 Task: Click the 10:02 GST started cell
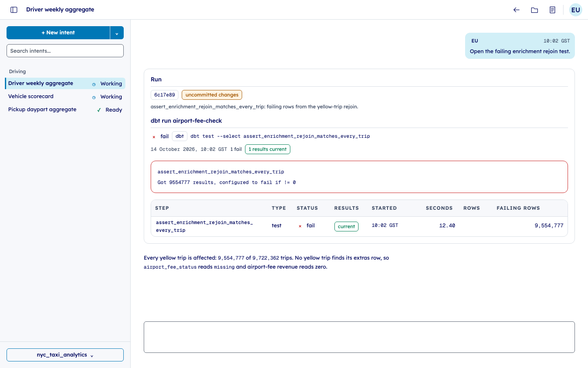pyautogui.click(x=385, y=225)
